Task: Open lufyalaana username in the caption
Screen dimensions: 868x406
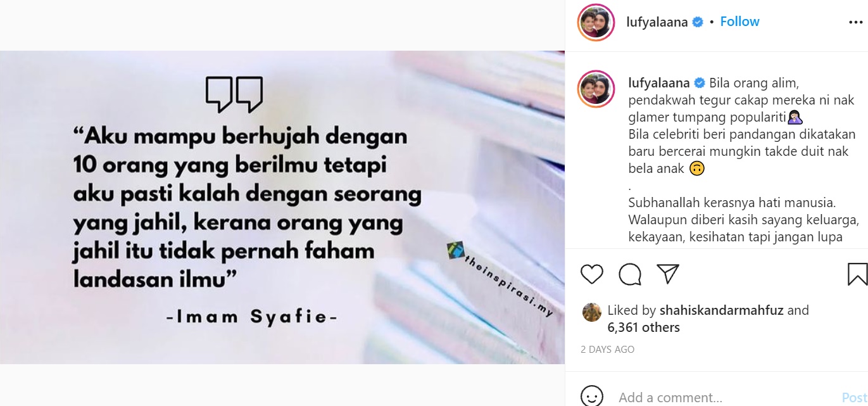Action: click(659, 83)
